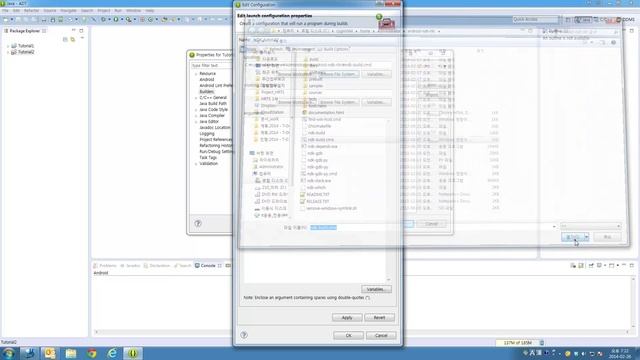This screenshot has height=360, width=640.
Task: Select Java Build Path in Properties
Action: pos(213,104)
